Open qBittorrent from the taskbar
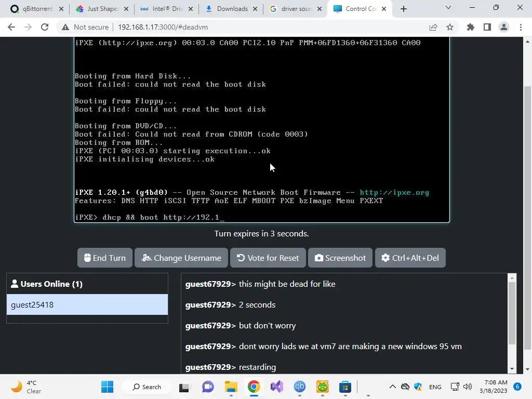This screenshot has width=532, height=399. pyautogui.click(x=300, y=387)
